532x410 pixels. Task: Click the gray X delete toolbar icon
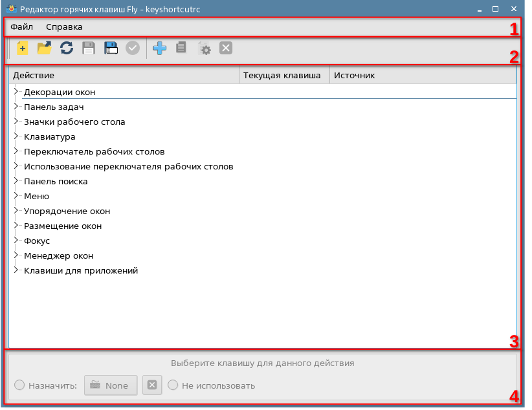pos(226,48)
